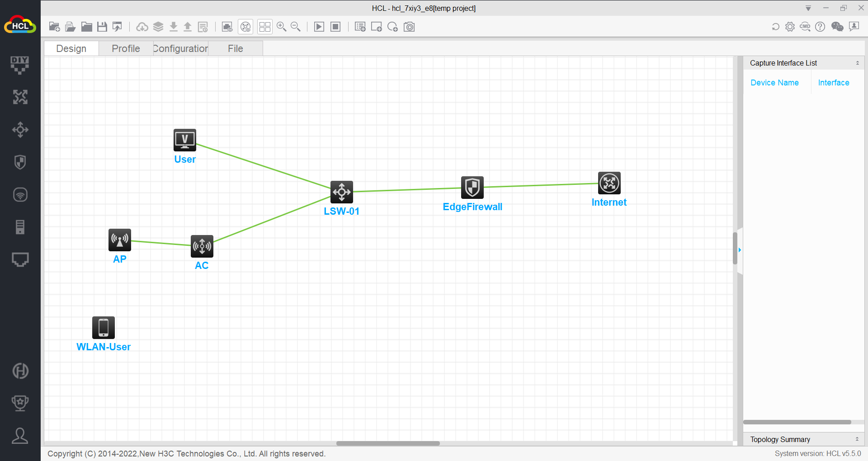The image size is (868, 461).
Task: Click the canvas vertical scrollbar thumb
Action: pos(735,248)
